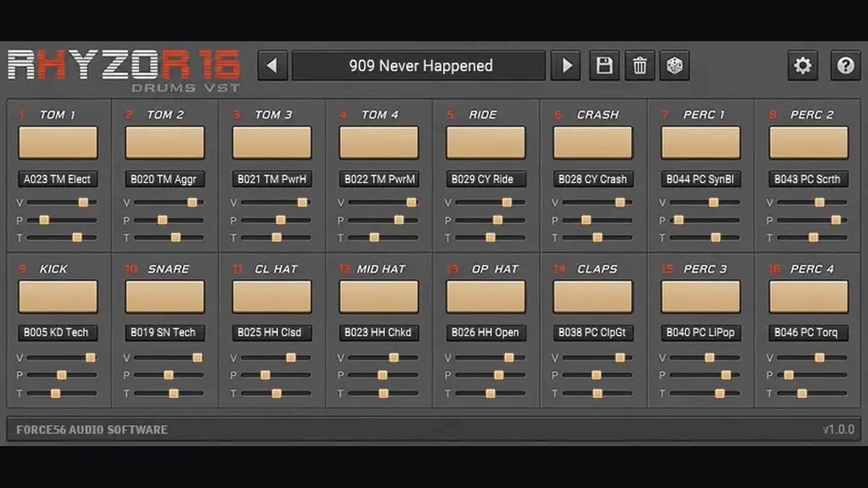Click the KICK volume (V) slider
Screen dimensions: 868x488
(x=61, y=357)
